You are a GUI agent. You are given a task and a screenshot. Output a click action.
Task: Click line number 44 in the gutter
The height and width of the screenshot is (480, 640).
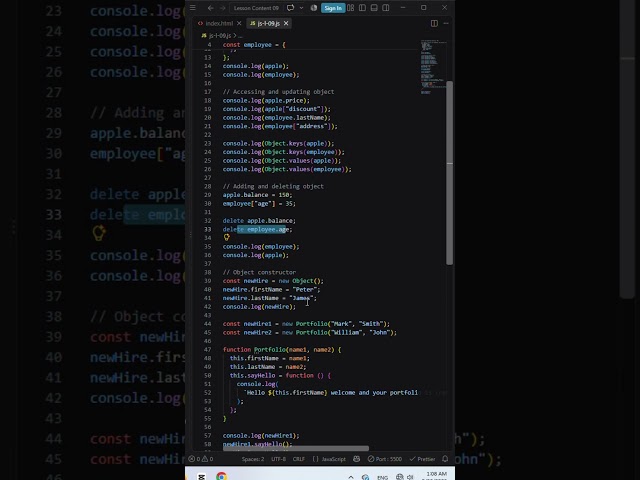(207, 324)
